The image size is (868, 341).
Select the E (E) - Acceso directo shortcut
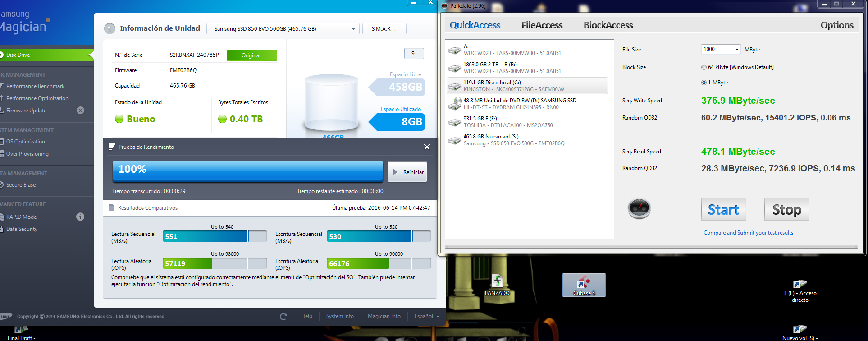800,291
